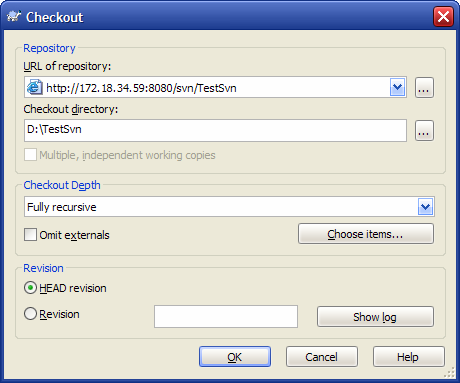The width and height of the screenshot is (460, 383).
Task: Tick Multiple, independent working copies checkbox
Action: coord(30,155)
